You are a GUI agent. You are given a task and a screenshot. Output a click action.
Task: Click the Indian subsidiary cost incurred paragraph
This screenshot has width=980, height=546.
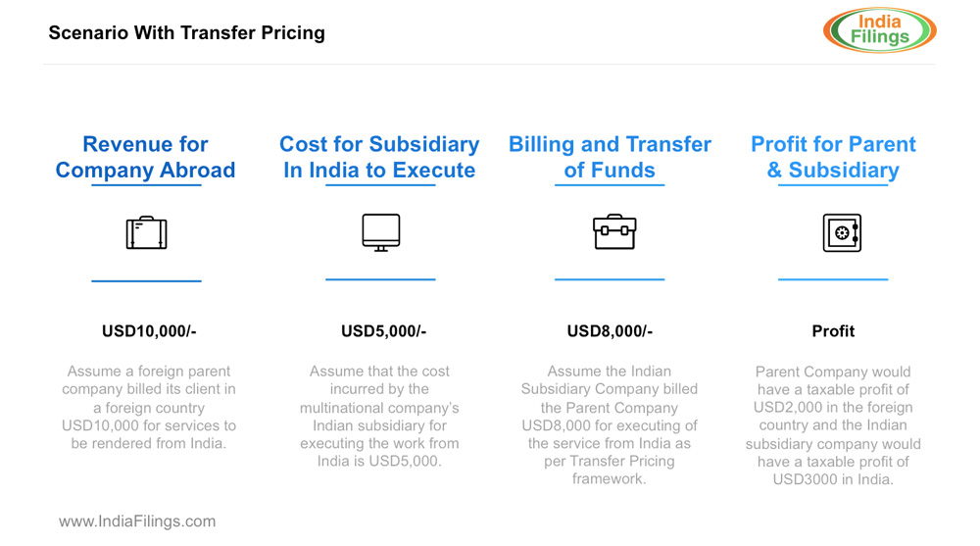coord(379,416)
